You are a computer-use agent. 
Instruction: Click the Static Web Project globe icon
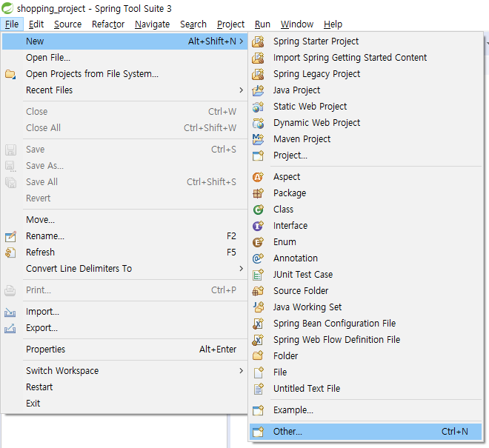click(258, 107)
